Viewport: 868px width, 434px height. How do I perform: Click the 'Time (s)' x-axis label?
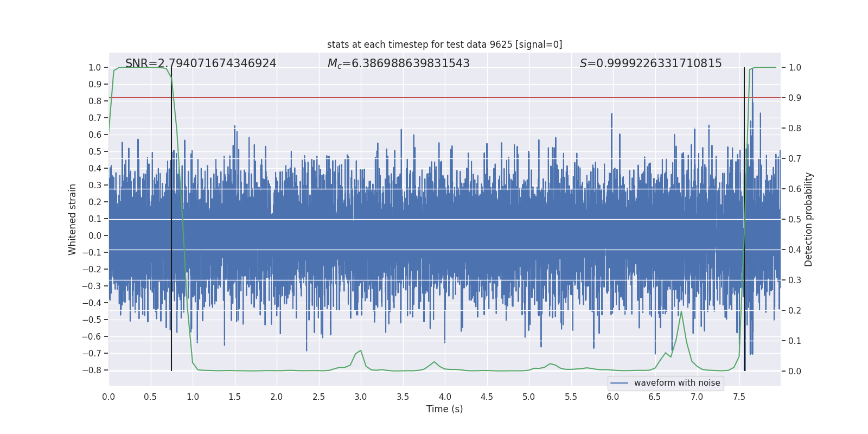(x=444, y=409)
